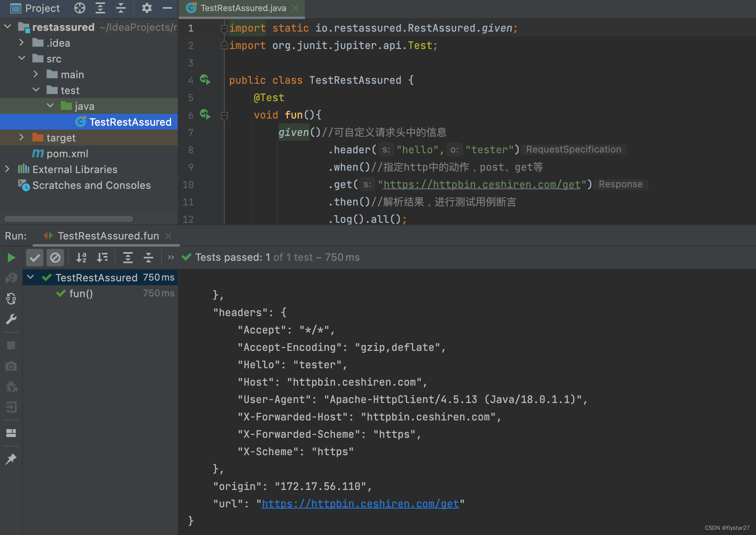Collapse the test folder
Image resolution: width=756 pixels, height=535 pixels.
pyautogui.click(x=36, y=90)
